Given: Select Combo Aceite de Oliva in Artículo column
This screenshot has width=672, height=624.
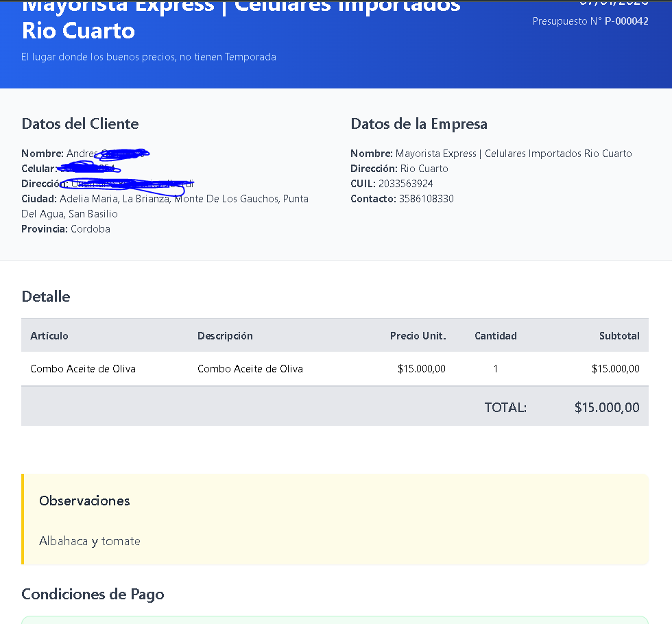Looking at the screenshot, I should pyautogui.click(x=83, y=369).
